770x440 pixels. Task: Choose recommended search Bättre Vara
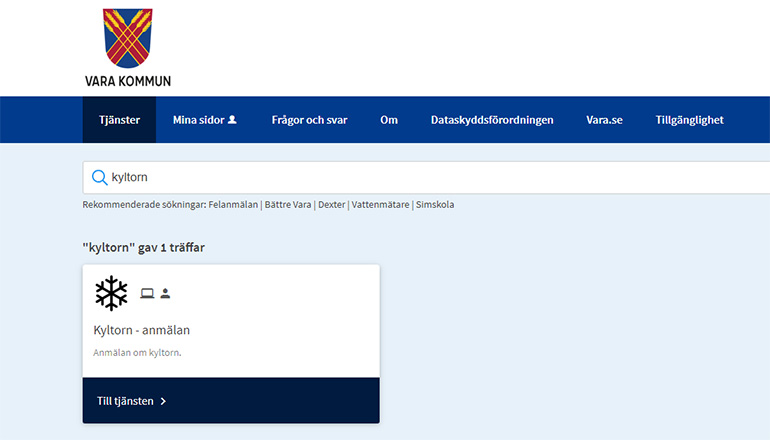pos(288,204)
